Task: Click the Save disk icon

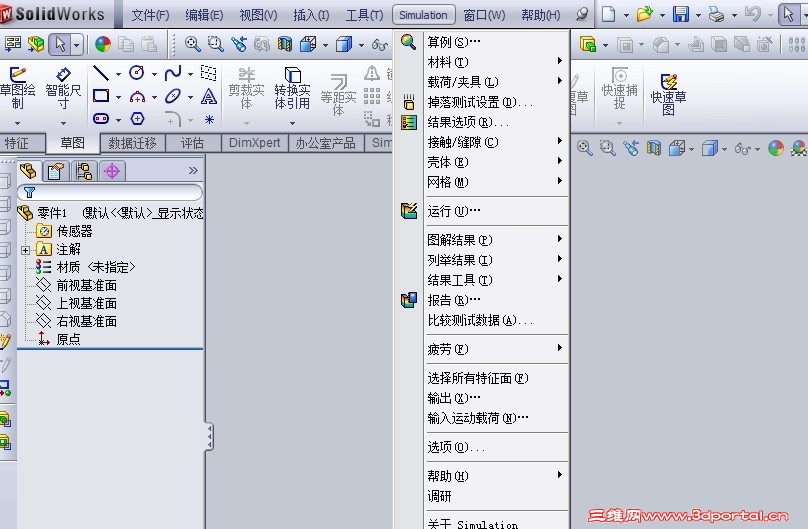Action: 681,14
